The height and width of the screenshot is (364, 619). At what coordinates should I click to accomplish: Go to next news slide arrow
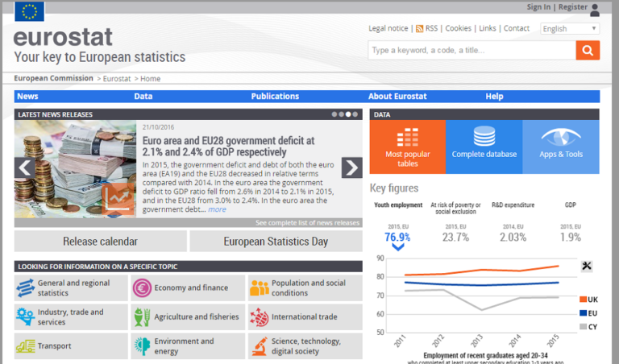click(351, 168)
